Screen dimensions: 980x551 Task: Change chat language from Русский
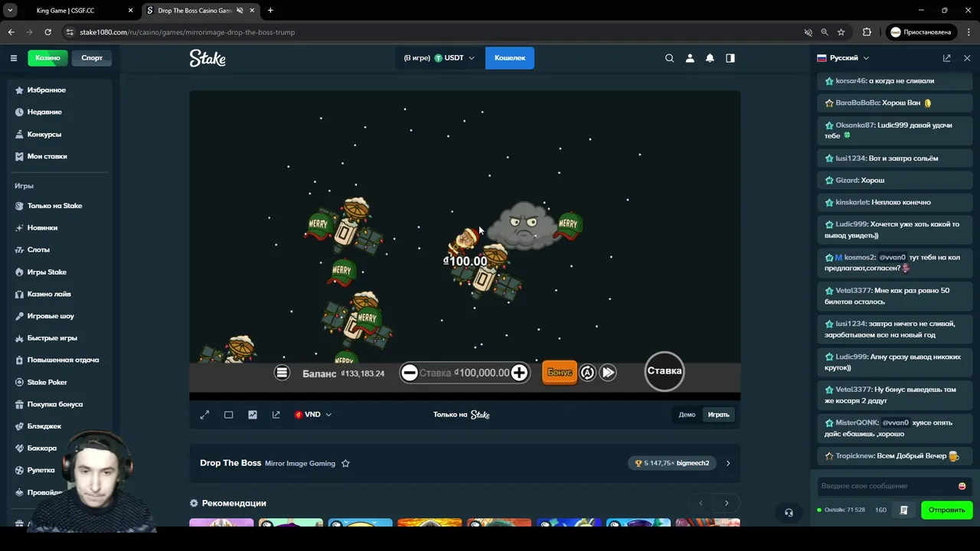[x=843, y=58]
